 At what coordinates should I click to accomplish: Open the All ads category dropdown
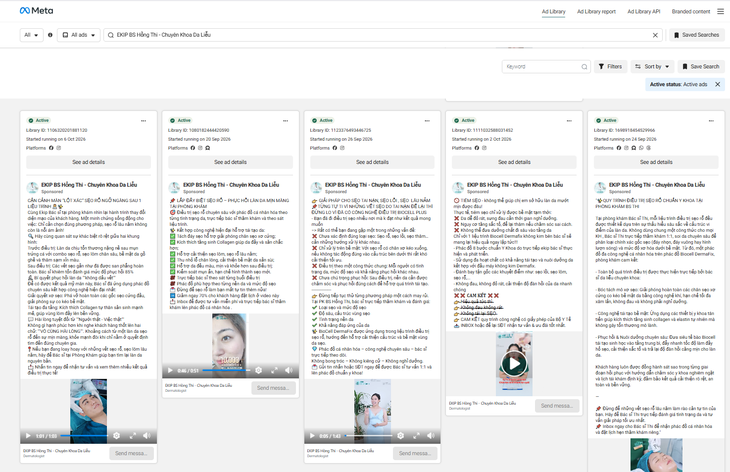79,35
